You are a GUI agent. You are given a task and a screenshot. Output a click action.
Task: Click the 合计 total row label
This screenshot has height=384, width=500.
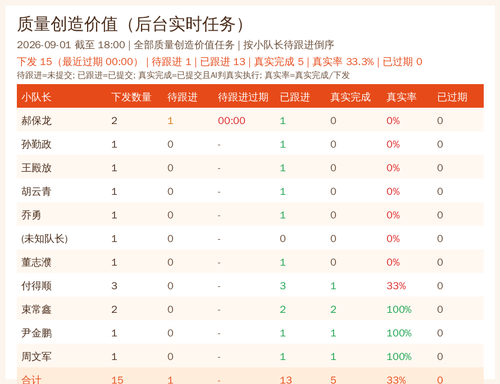point(31,380)
